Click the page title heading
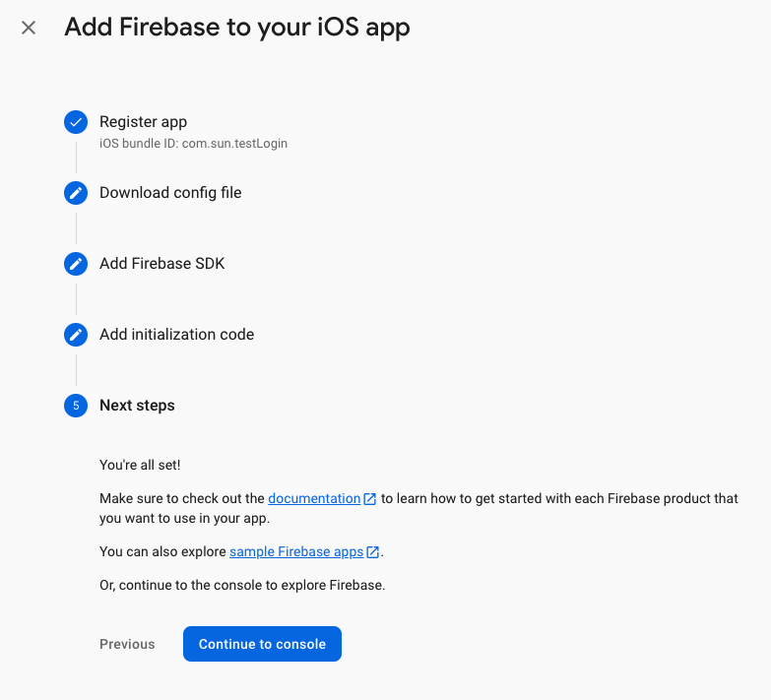The image size is (771, 700). 237,28
